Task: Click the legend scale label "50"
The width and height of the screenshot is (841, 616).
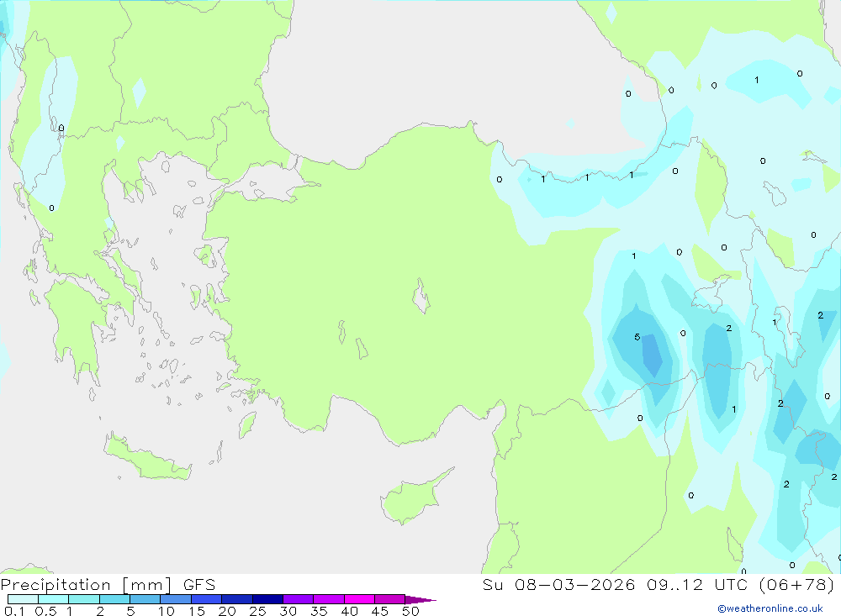Action: [410, 611]
